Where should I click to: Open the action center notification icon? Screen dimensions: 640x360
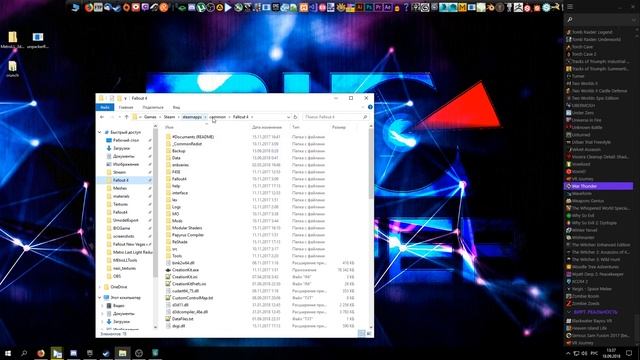click(x=629, y=353)
